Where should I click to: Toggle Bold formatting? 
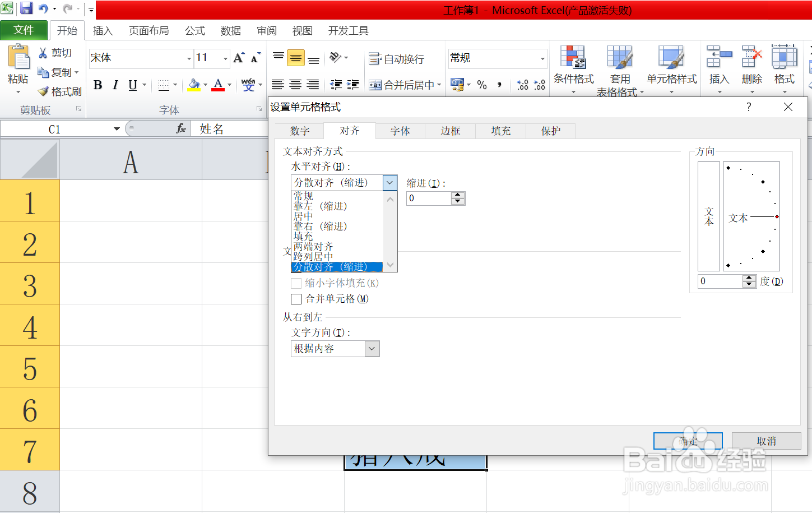[98, 85]
